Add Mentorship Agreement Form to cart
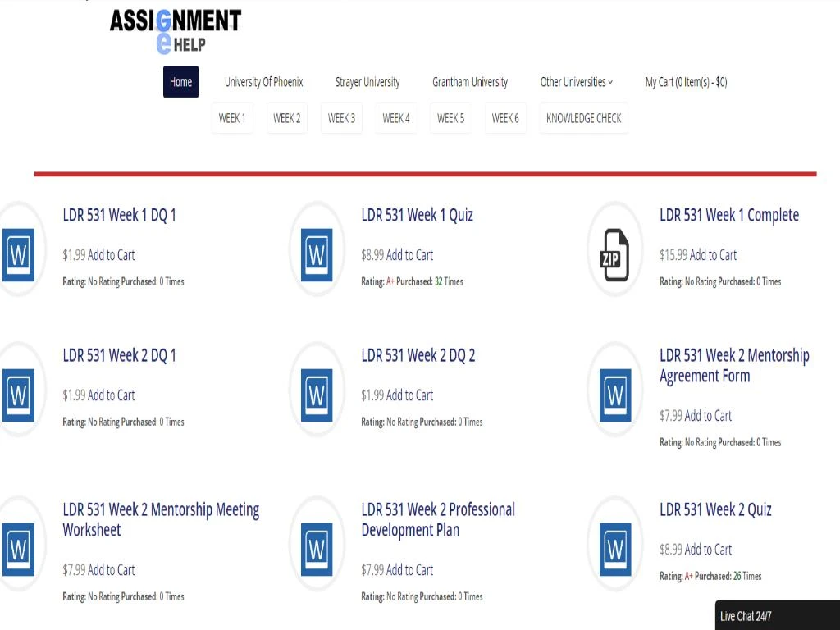The image size is (840, 630). [x=708, y=416]
